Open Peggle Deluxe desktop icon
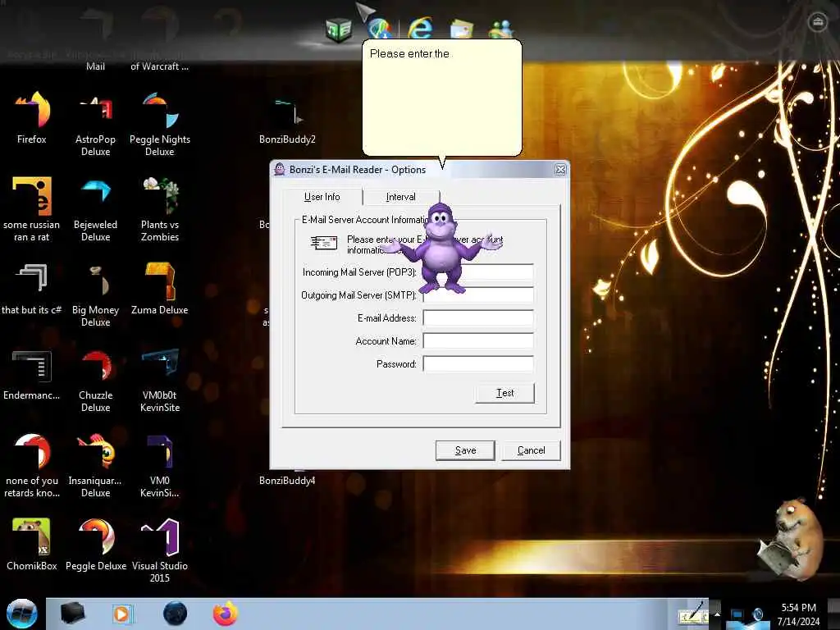Screen dimensions: 840x630 pos(95,545)
